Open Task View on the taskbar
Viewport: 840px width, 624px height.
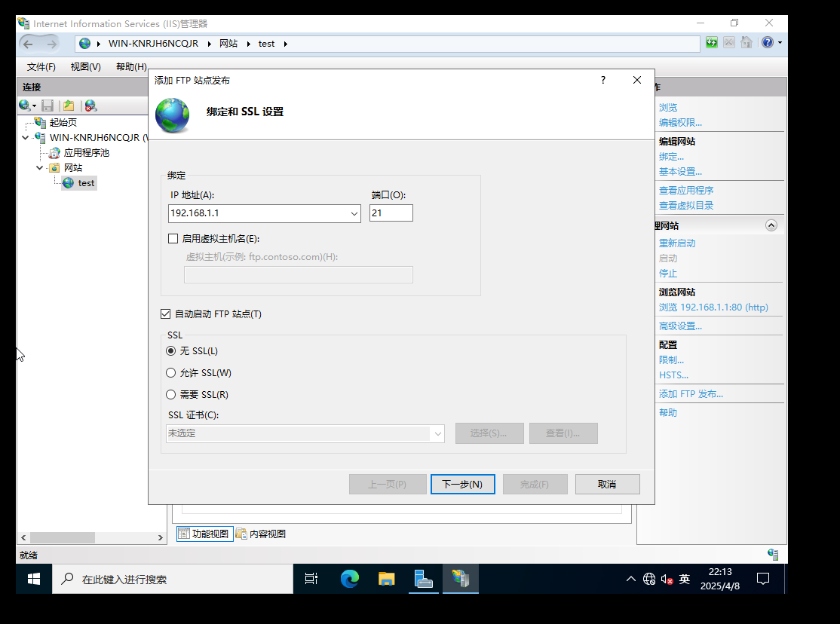pos(311,579)
